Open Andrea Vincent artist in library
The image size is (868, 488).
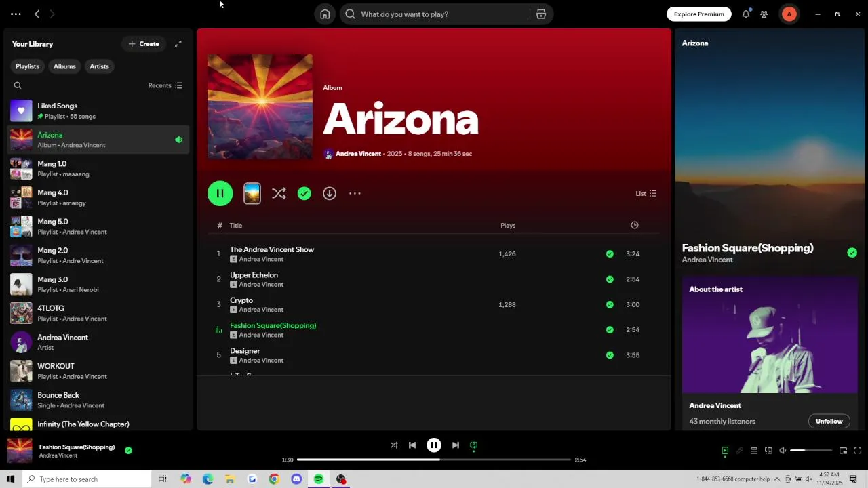coord(99,342)
